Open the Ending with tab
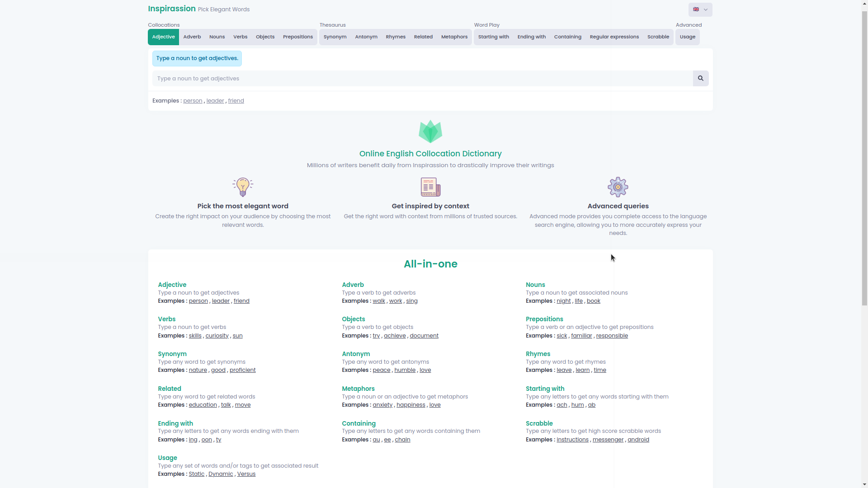 coord(532,37)
